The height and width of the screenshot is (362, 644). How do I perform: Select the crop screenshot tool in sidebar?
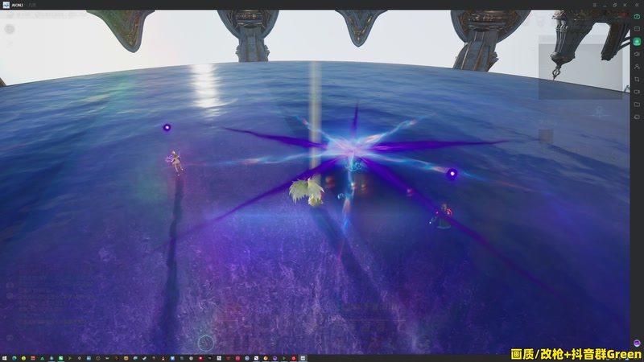point(637,79)
